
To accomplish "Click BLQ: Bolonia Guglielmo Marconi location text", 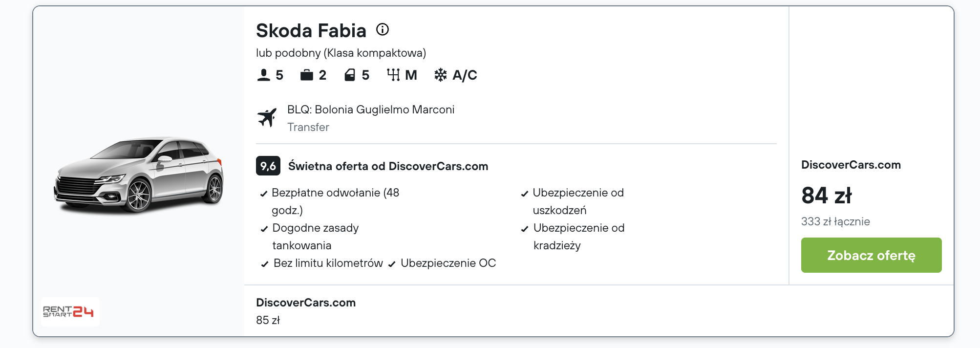I will (x=371, y=109).
